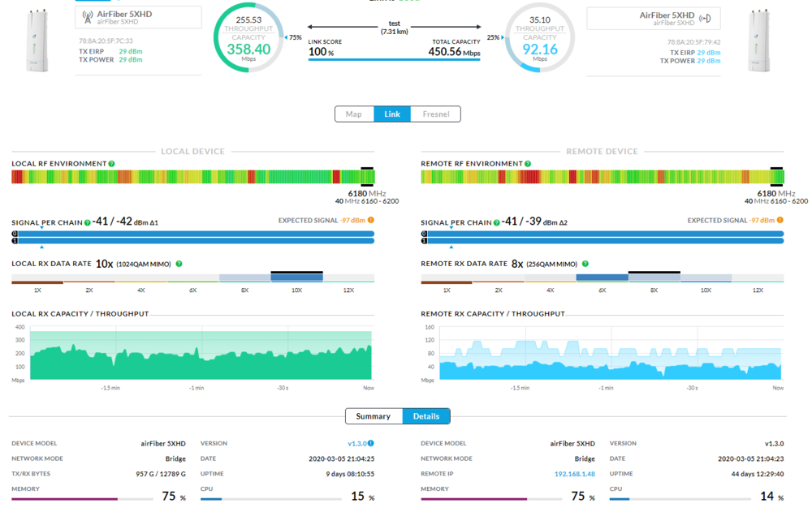Screen dimensions: 812x512
Task: Select the Details button
Action: [x=426, y=416]
